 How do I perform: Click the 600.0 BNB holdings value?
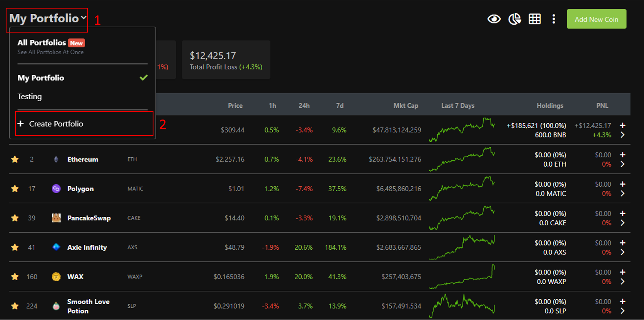point(550,135)
